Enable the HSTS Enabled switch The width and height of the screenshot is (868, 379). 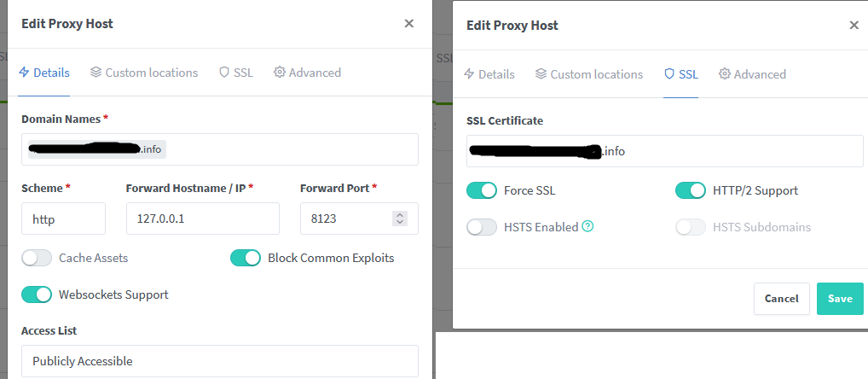coord(482,227)
